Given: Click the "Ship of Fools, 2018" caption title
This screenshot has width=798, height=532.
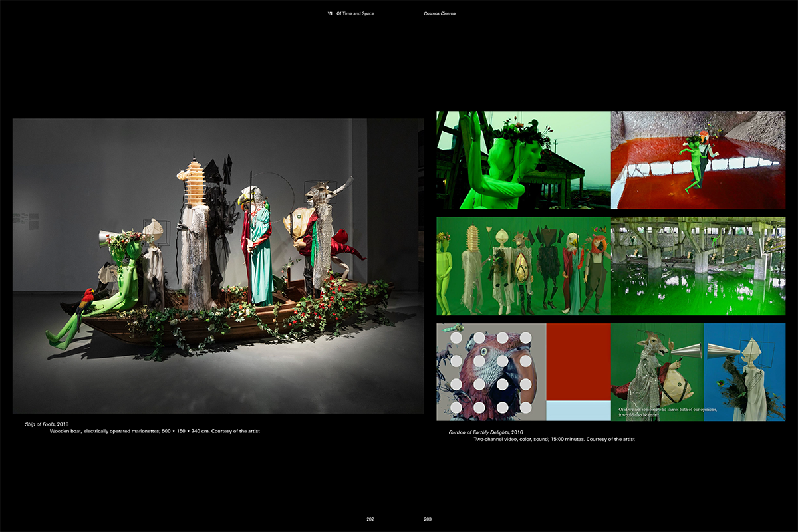Looking at the screenshot, I should point(47,424).
